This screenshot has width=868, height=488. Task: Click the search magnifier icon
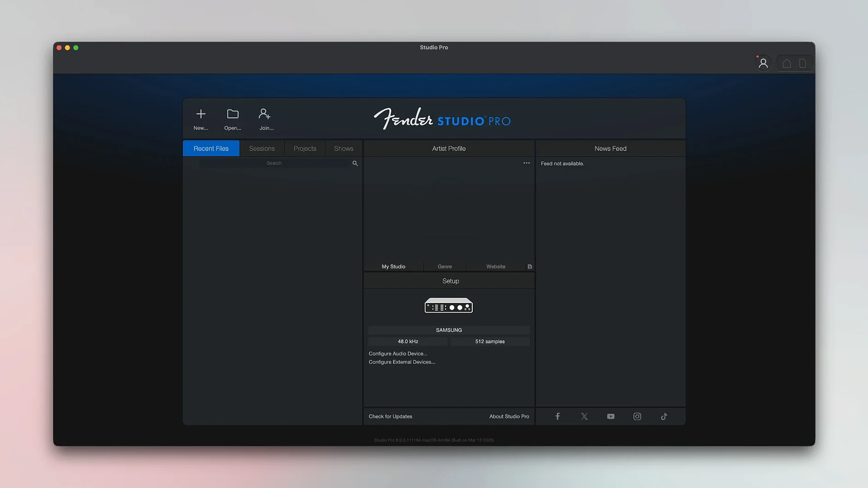355,163
